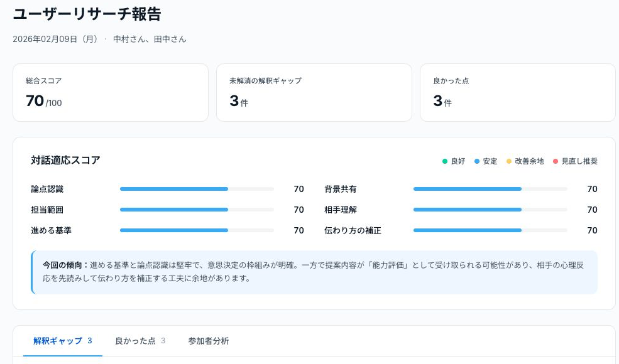Click the 伝わり方の補正 score bar
The width and height of the screenshot is (619, 364).
[x=490, y=230]
